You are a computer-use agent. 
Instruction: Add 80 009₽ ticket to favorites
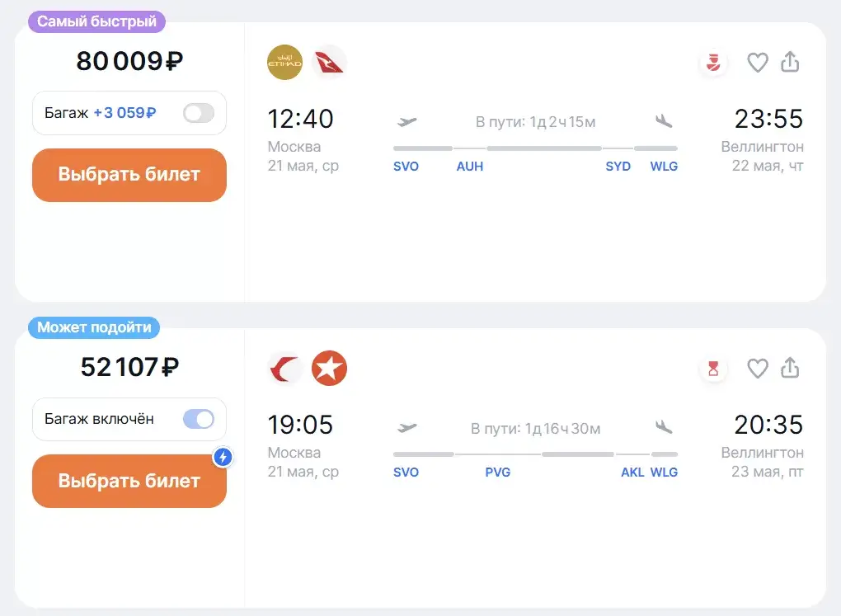click(x=758, y=62)
